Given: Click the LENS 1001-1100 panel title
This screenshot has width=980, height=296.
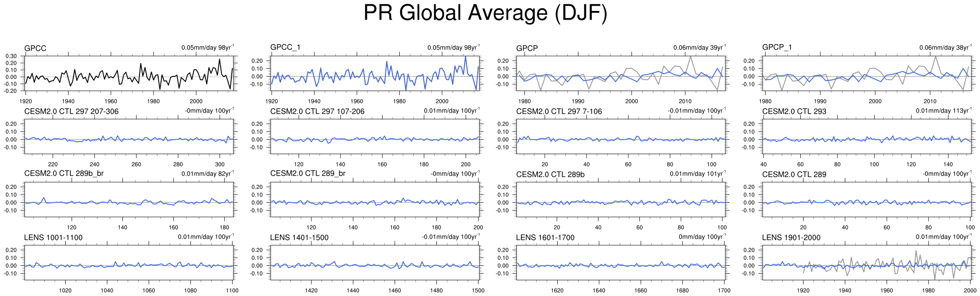Looking at the screenshot, I should pyautogui.click(x=53, y=238).
